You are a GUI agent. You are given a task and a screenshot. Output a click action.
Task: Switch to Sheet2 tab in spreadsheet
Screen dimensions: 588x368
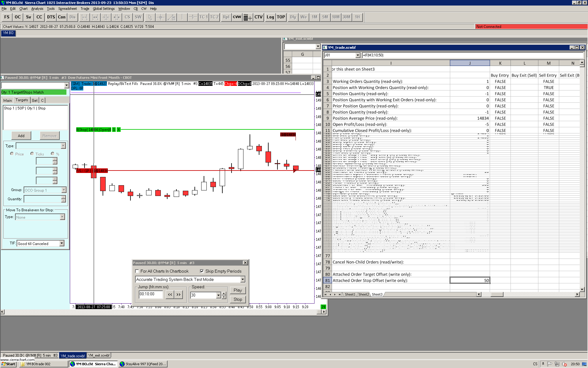pos(364,294)
